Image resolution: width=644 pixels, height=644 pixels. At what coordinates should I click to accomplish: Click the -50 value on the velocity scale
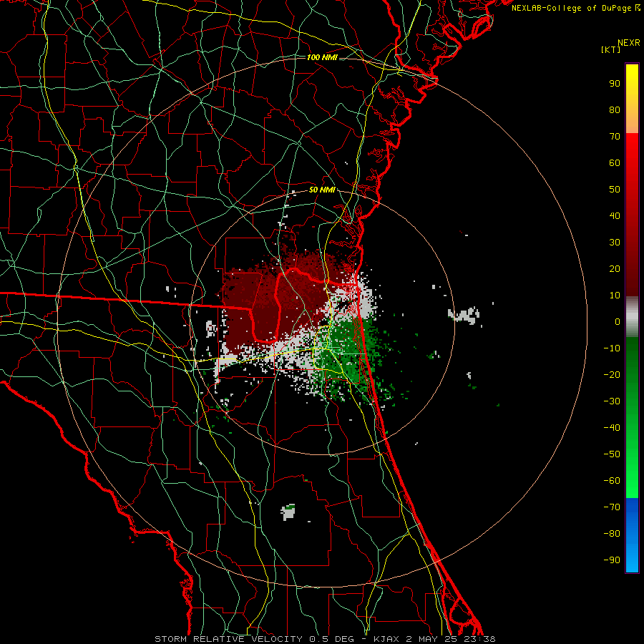click(x=612, y=454)
